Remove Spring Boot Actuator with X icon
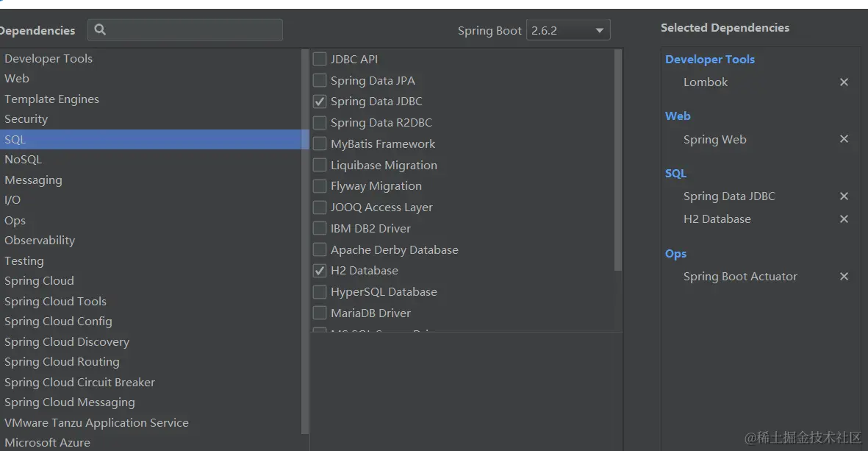 pos(844,277)
